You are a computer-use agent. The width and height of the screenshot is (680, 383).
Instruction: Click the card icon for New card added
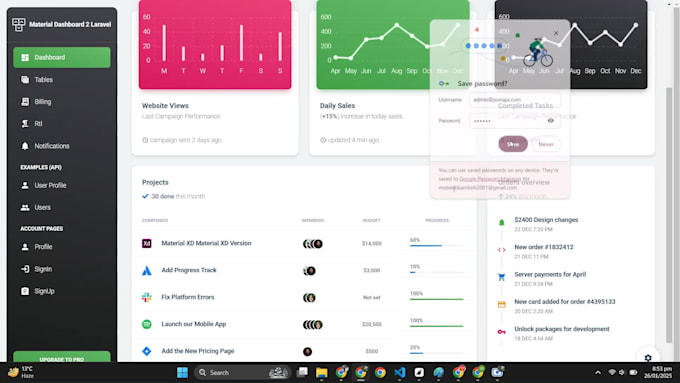tap(502, 304)
